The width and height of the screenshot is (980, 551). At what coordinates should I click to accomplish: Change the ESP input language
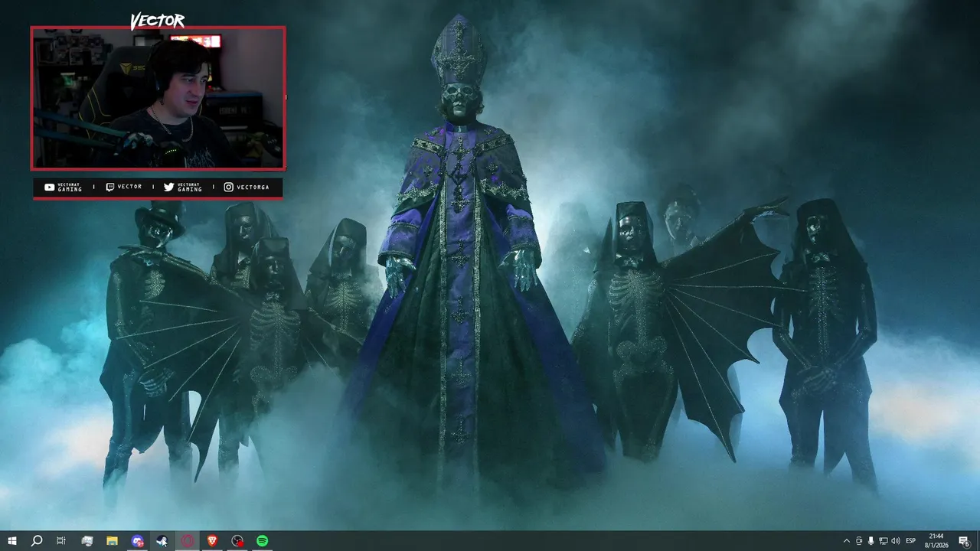coord(911,541)
